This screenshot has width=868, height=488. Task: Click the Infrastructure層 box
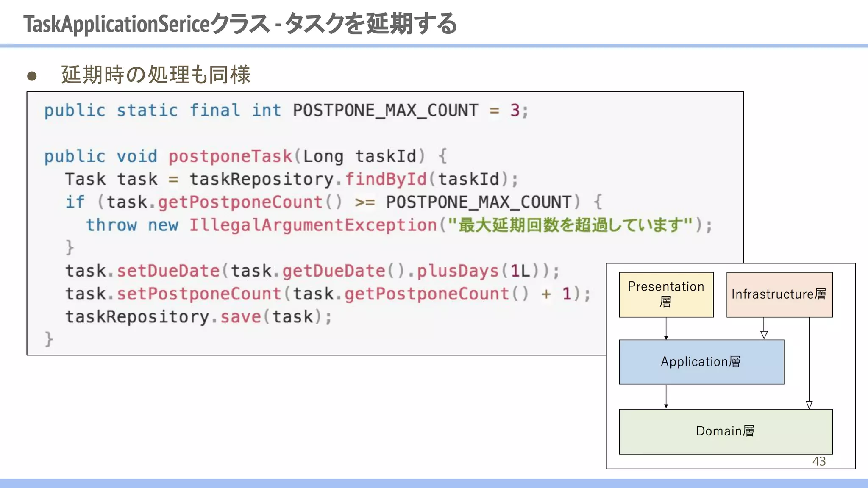(779, 294)
